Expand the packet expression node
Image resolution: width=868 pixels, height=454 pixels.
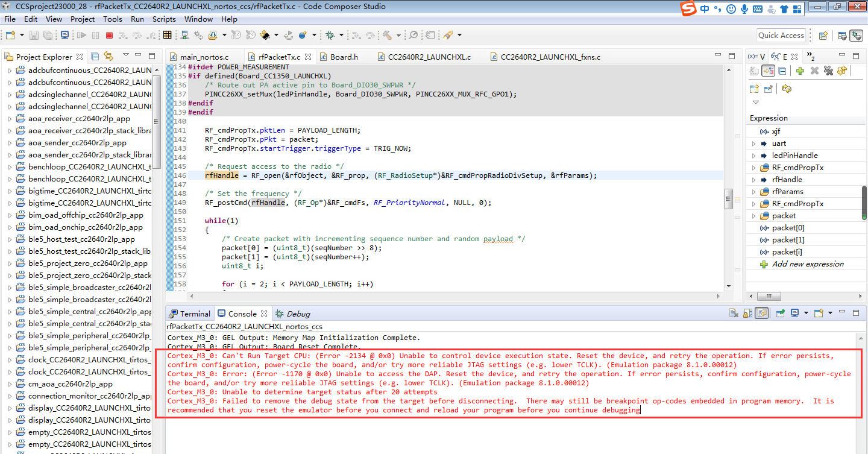pyautogui.click(x=754, y=216)
